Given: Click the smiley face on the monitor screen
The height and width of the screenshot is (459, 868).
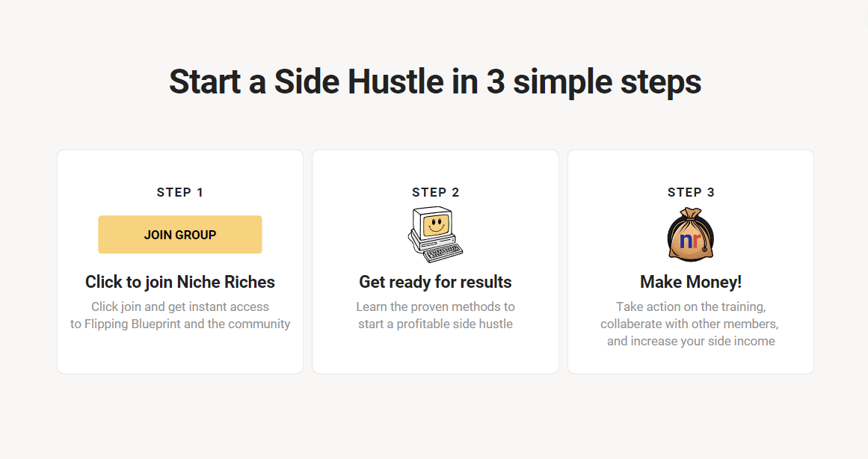Looking at the screenshot, I should [x=436, y=225].
